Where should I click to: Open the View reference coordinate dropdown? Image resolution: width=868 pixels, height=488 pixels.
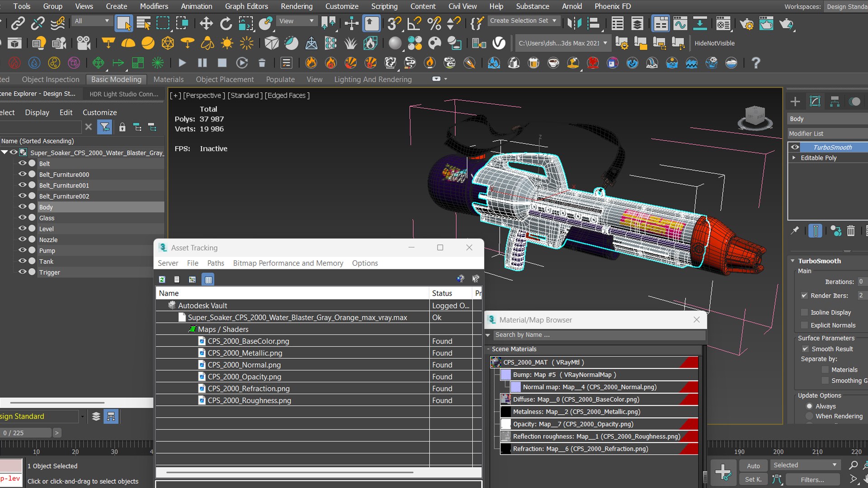coord(296,21)
